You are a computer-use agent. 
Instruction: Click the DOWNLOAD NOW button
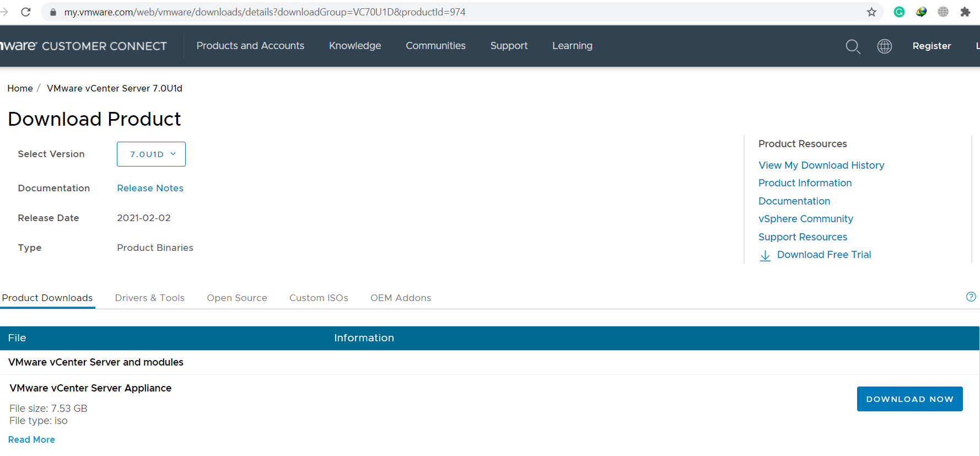(x=909, y=399)
